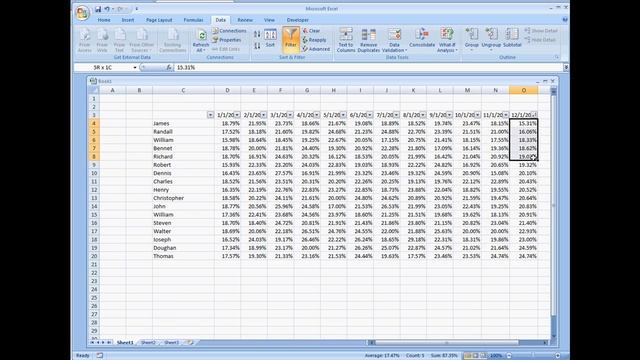Click Show Detail button

[541, 31]
